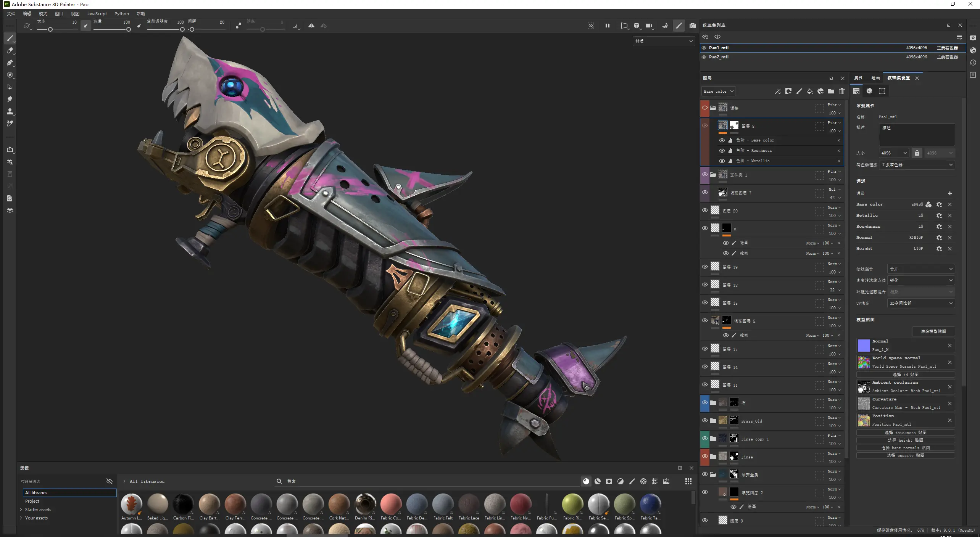Viewport: 980px width, 537px height.
Task: Click 选择 id 贴图 button
Action: [906, 375]
